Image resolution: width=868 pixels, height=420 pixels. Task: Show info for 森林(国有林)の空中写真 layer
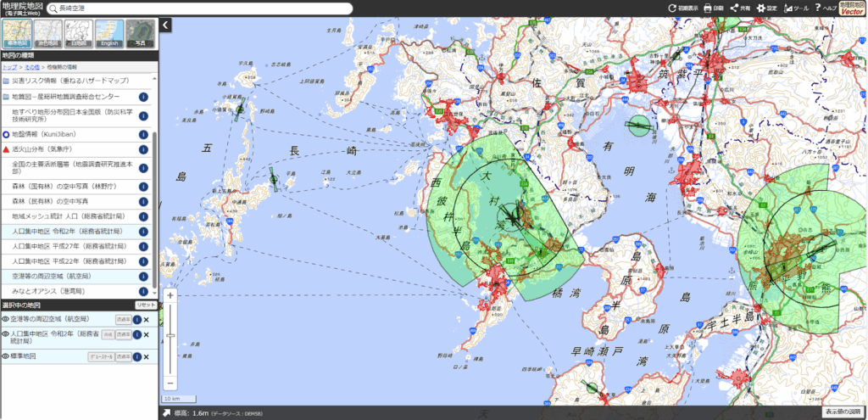143,187
